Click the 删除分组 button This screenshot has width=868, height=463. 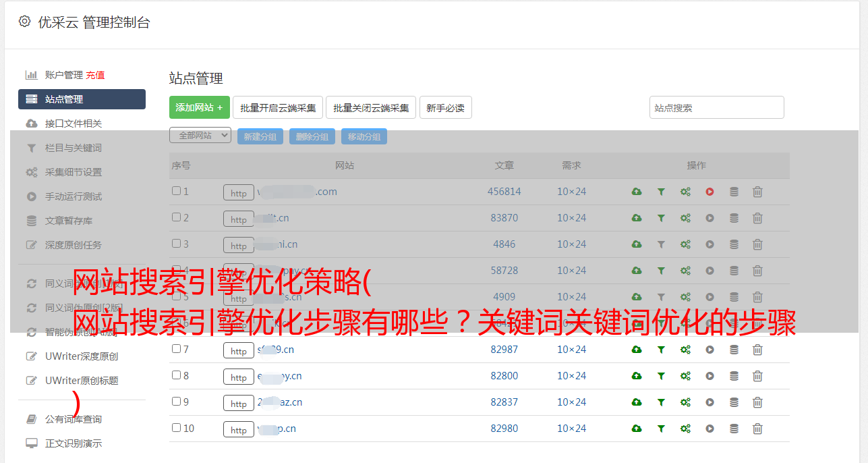pyautogui.click(x=312, y=136)
